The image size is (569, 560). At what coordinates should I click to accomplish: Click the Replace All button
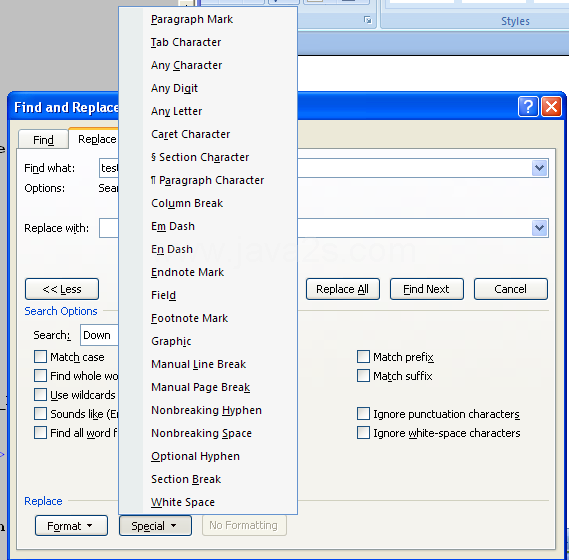tap(343, 289)
